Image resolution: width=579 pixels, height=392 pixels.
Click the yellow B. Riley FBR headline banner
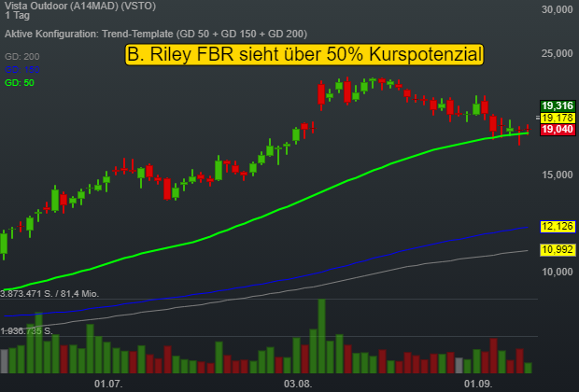(x=304, y=55)
